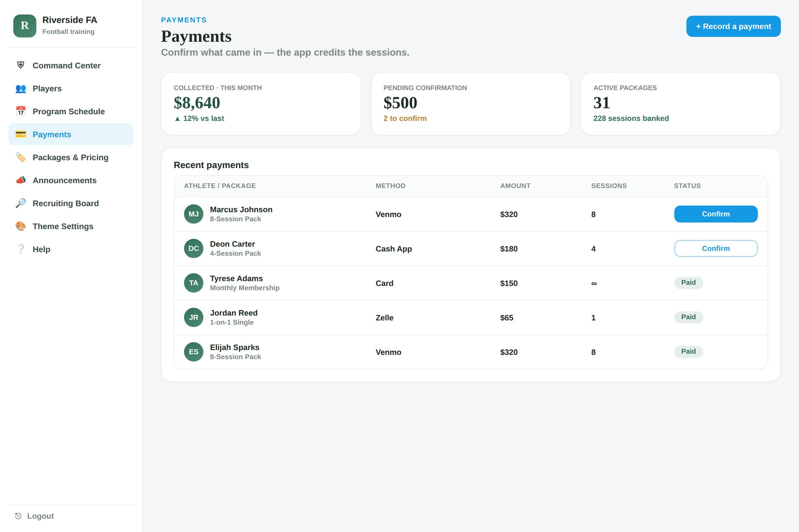799x532 pixels.
Task: Select the Elijah Sparks name cell
Action: (x=235, y=347)
